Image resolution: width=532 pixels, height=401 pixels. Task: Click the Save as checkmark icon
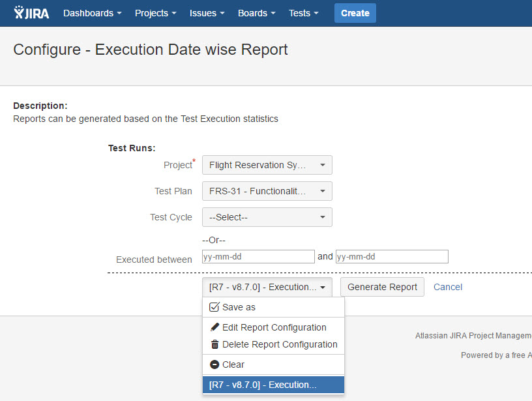214,307
